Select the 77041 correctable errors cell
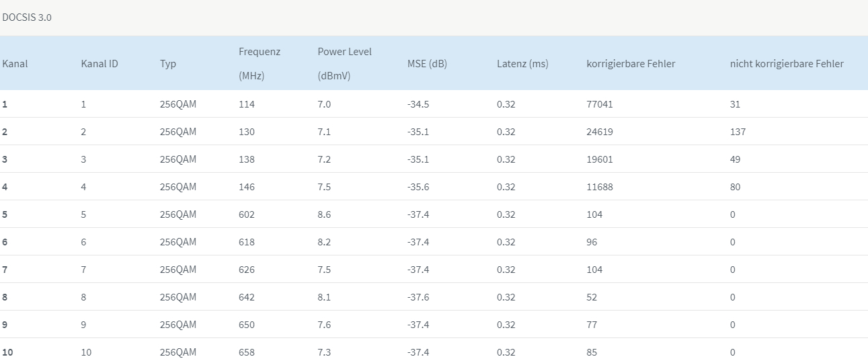Screen dimensions: 868x363 tap(600, 104)
